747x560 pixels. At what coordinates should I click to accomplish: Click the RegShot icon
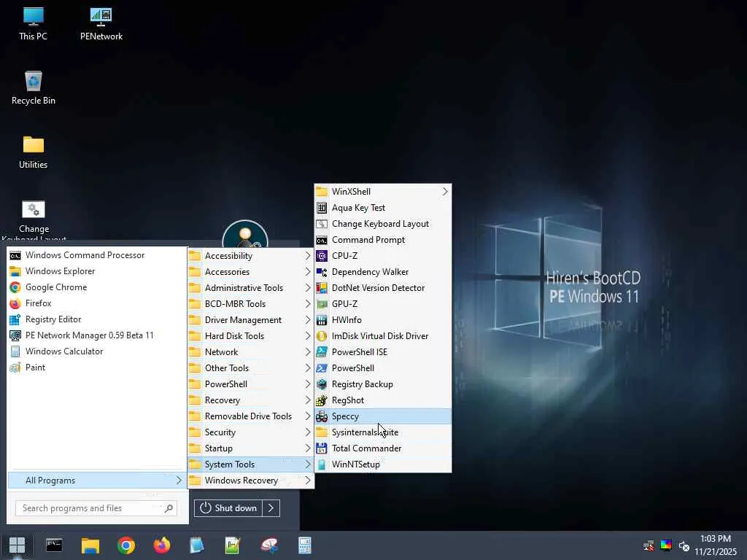(x=322, y=400)
